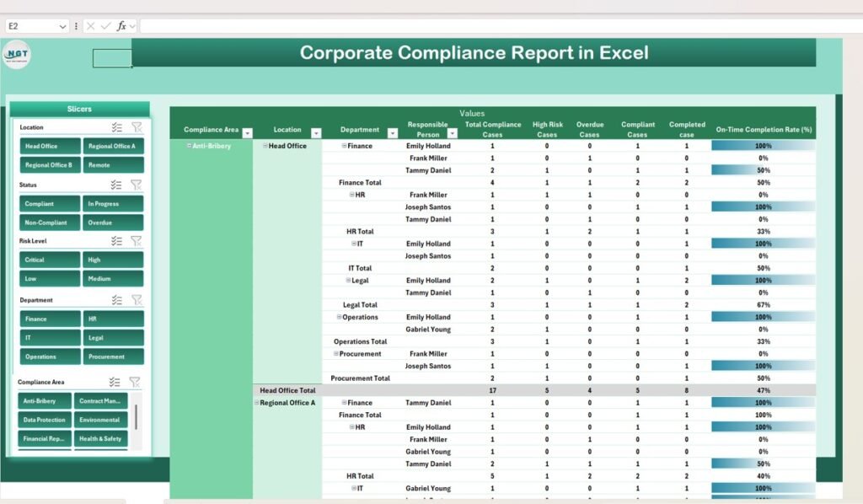The height and width of the screenshot is (504, 863).
Task: Open the Compliance Area column filter dropdown
Action: point(249,132)
